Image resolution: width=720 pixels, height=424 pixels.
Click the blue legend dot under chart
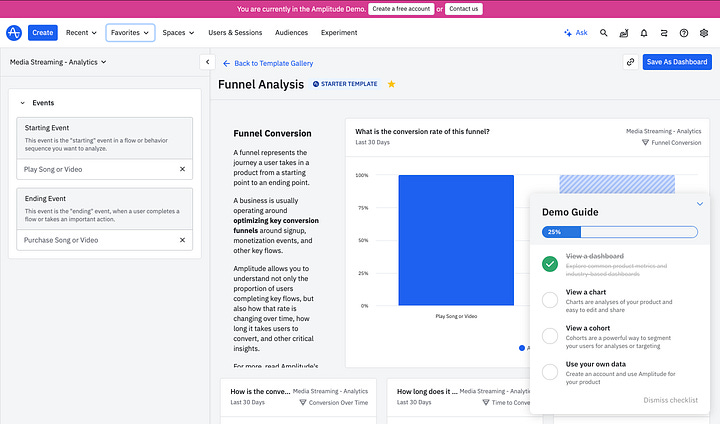[522, 348]
